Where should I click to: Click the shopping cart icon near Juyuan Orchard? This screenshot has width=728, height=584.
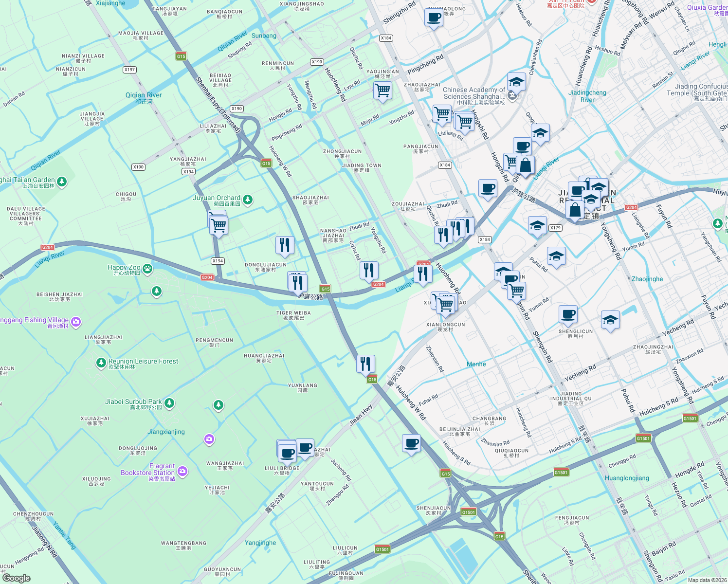[218, 225]
